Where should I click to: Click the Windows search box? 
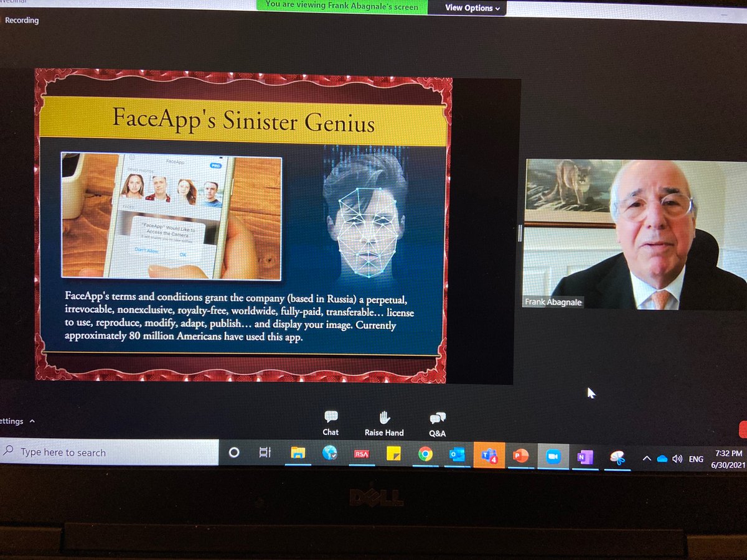[x=110, y=452]
